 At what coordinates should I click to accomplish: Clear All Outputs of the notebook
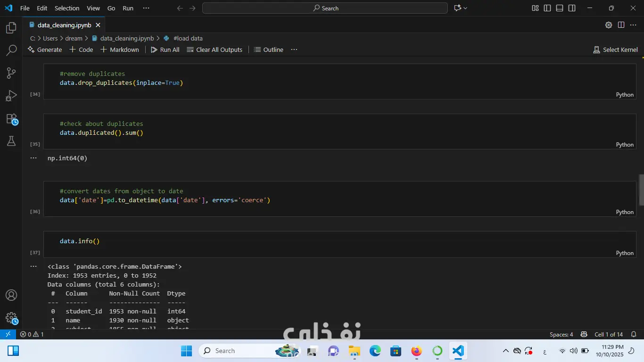pos(215,49)
